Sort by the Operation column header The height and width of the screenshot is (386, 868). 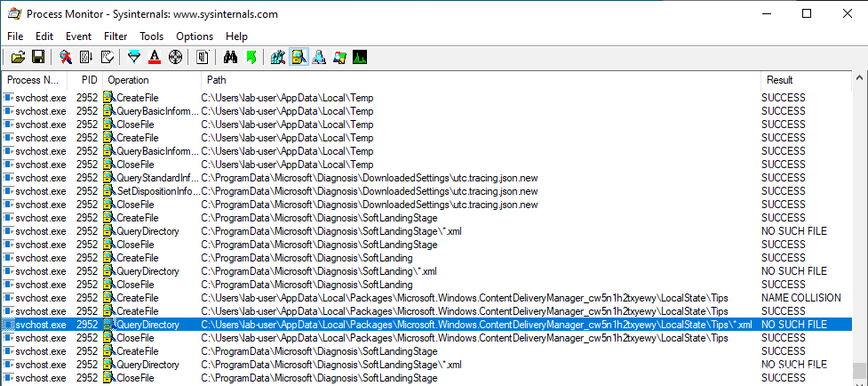point(152,80)
